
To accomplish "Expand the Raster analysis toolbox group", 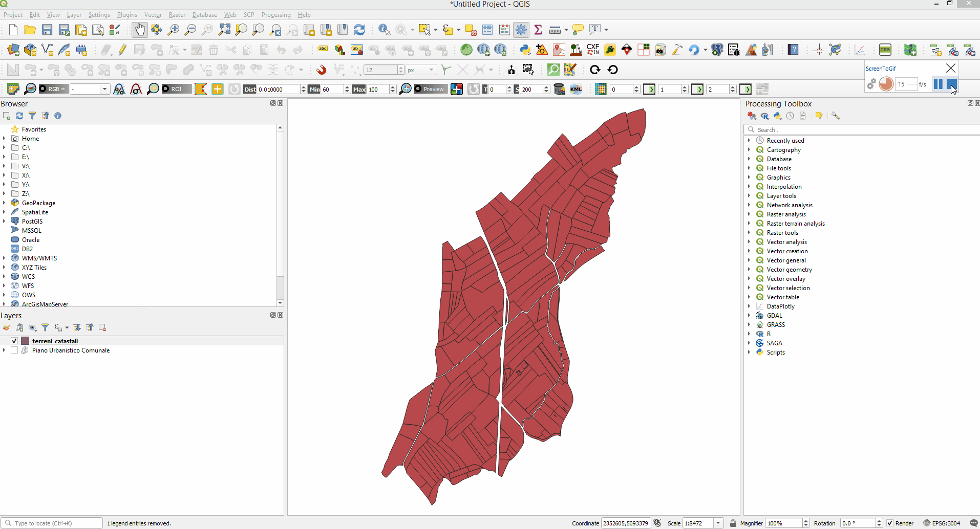I will 749,214.
